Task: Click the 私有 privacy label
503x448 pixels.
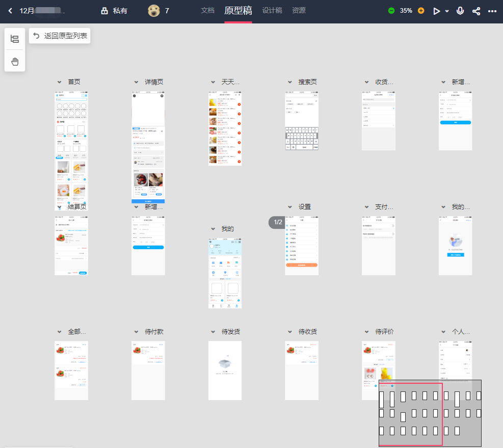Action: point(120,11)
